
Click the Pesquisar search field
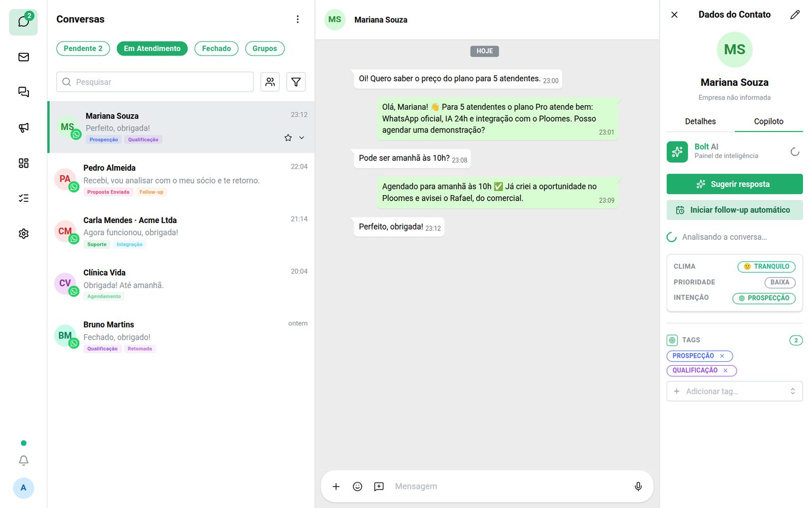pyautogui.click(x=155, y=82)
